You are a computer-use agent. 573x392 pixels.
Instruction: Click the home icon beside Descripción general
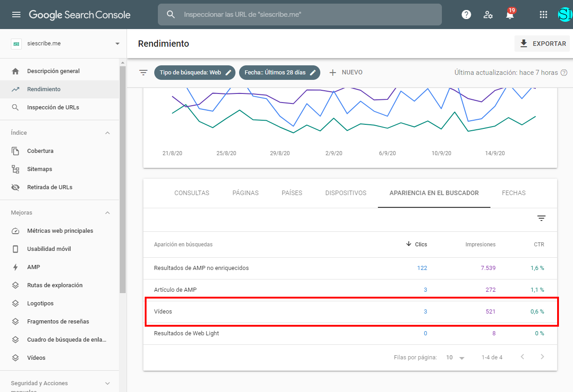point(15,71)
